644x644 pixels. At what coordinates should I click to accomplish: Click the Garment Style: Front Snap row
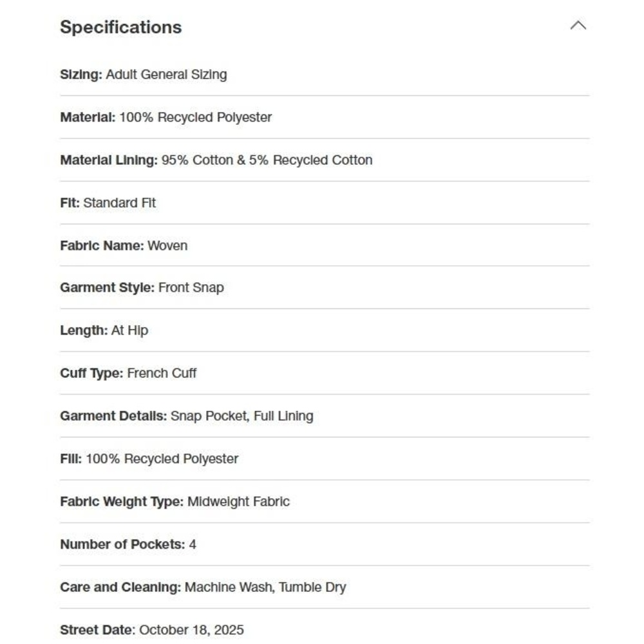pyautogui.click(x=325, y=287)
